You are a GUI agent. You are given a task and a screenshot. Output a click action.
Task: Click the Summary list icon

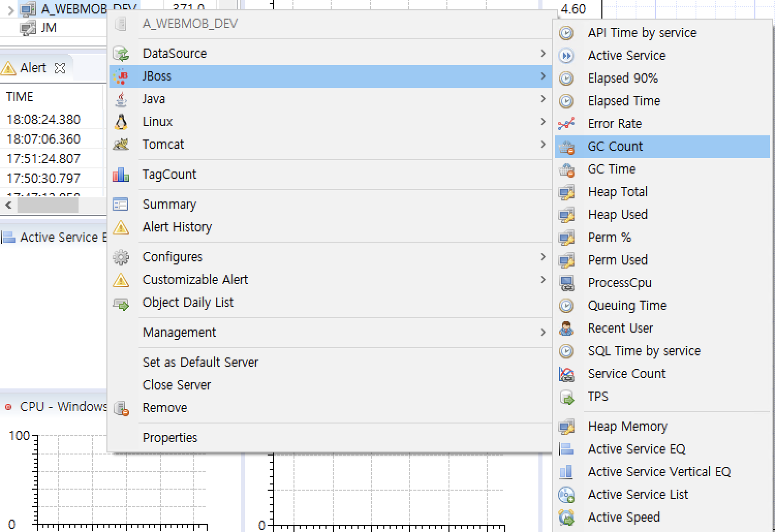(121, 204)
